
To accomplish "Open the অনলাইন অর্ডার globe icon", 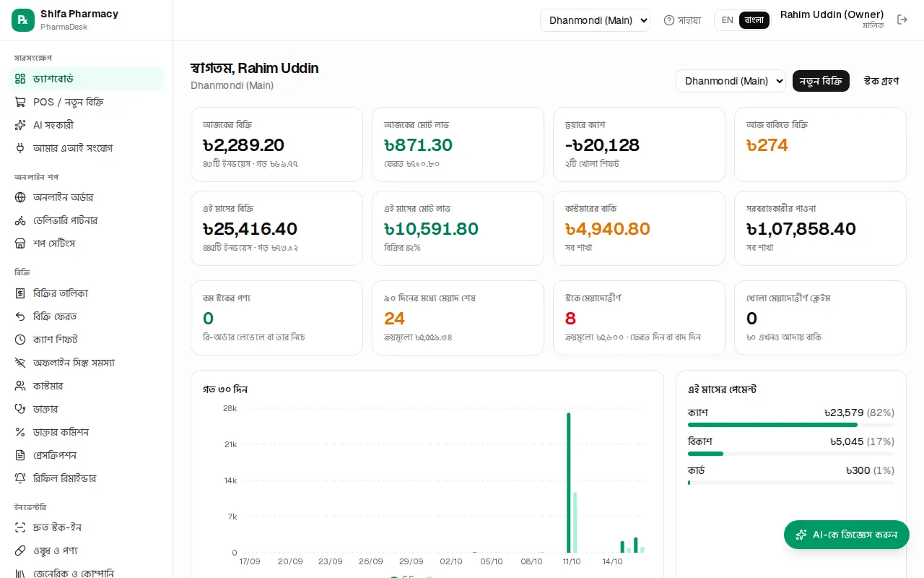I will pos(20,197).
